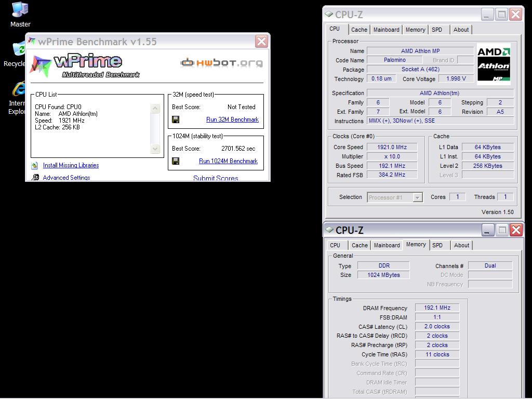Click Core Voltage value 1.998 V
The width and height of the screenshot is (532, 399).
coord(456,78)
